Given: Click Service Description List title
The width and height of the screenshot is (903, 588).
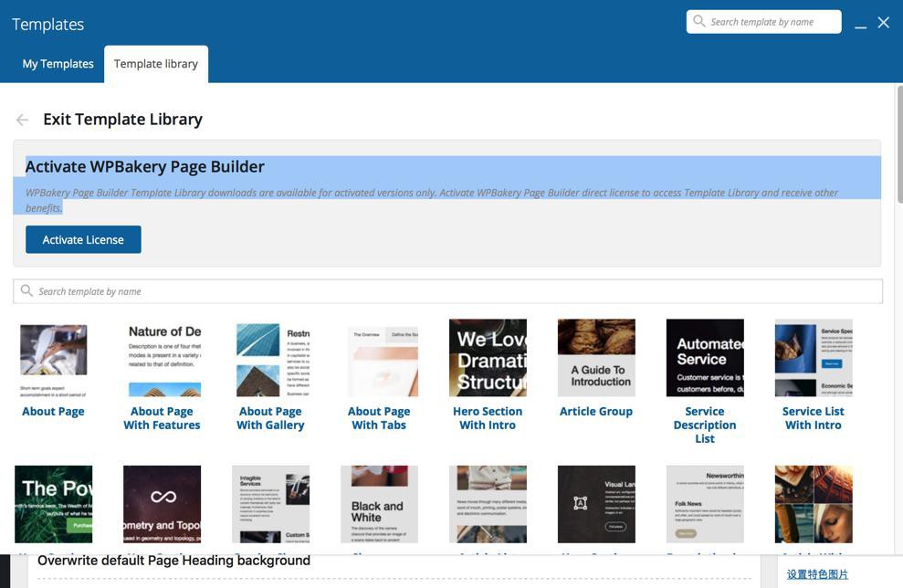Looking at the screenshot, I should click(705, 425).
